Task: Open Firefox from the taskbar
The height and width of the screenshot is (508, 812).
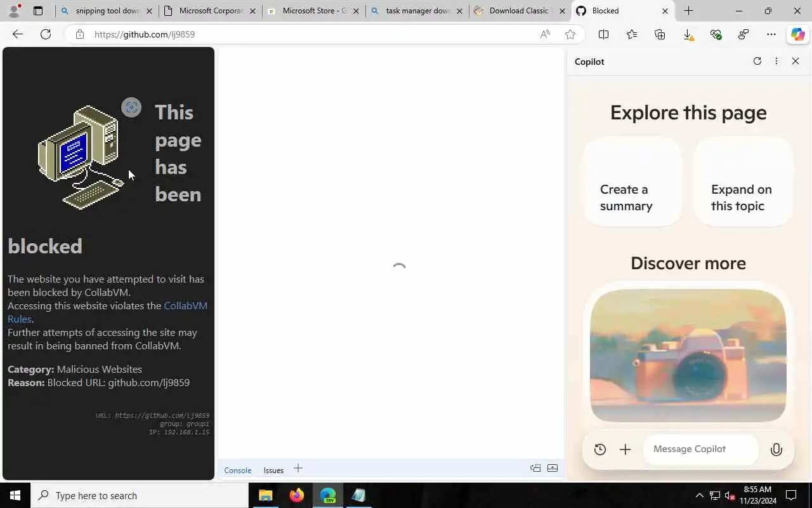Action: pos(296,495)
